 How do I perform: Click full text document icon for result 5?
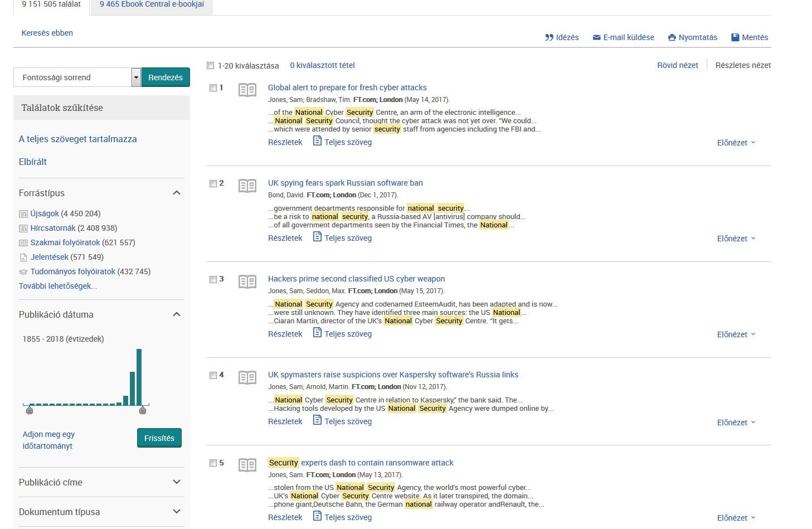(317, 516)
